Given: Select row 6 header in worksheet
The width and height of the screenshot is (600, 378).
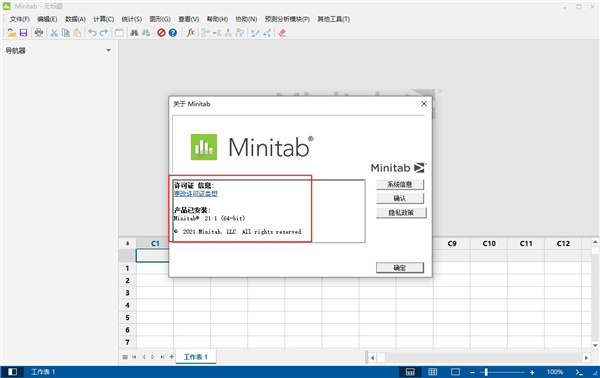Looking at the screenshot, I should point(127,330).
